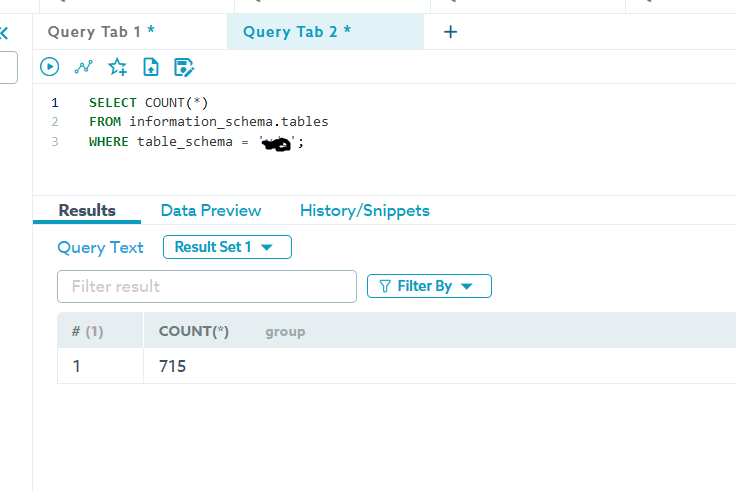The image size is (736, 491).
Task: Click the COUNT(*) column header
Action: tap(194, 331)
